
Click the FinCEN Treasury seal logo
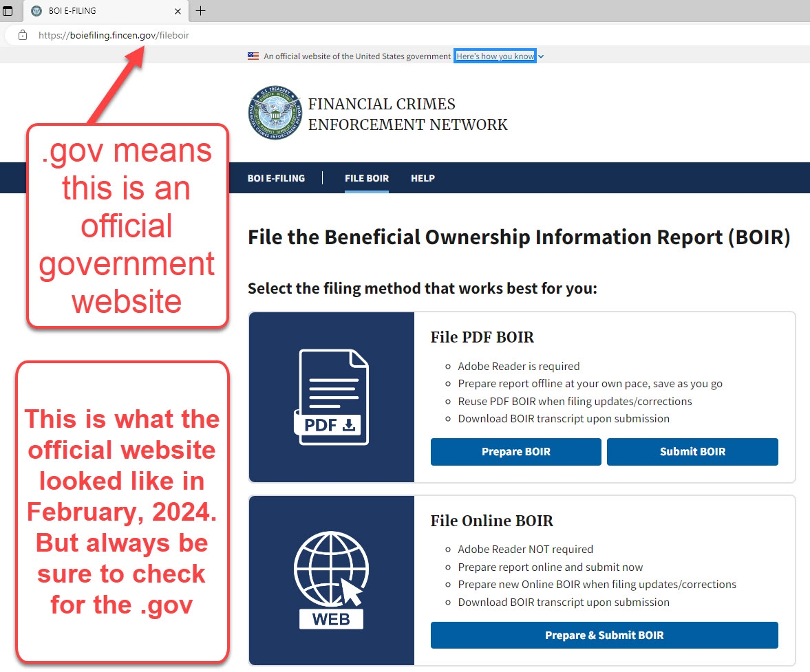coord(275,113)
